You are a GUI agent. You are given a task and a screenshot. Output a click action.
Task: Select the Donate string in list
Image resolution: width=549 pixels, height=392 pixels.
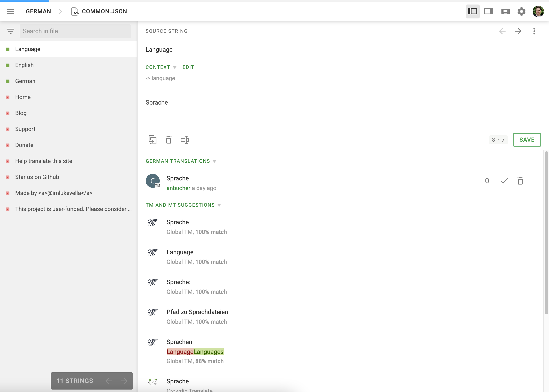[68, 145]
